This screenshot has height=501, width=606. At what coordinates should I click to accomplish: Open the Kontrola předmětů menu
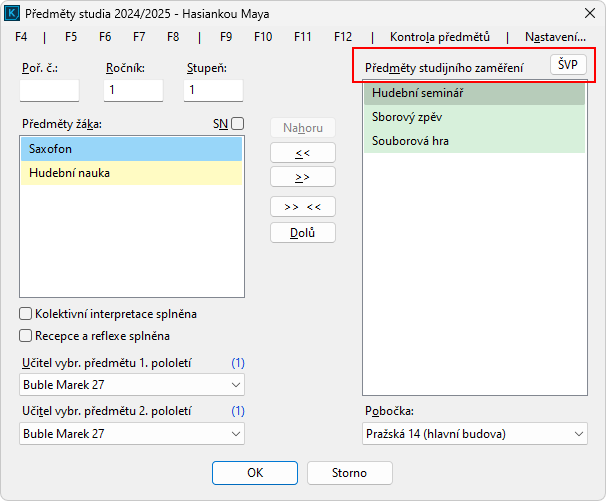click(x=440, y=37)
